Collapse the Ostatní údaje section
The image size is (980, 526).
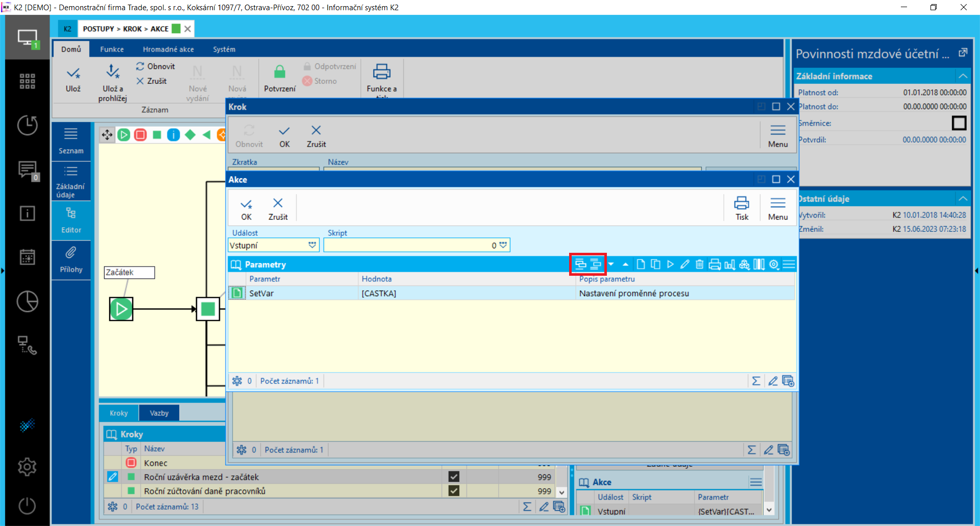pos(963,199)
